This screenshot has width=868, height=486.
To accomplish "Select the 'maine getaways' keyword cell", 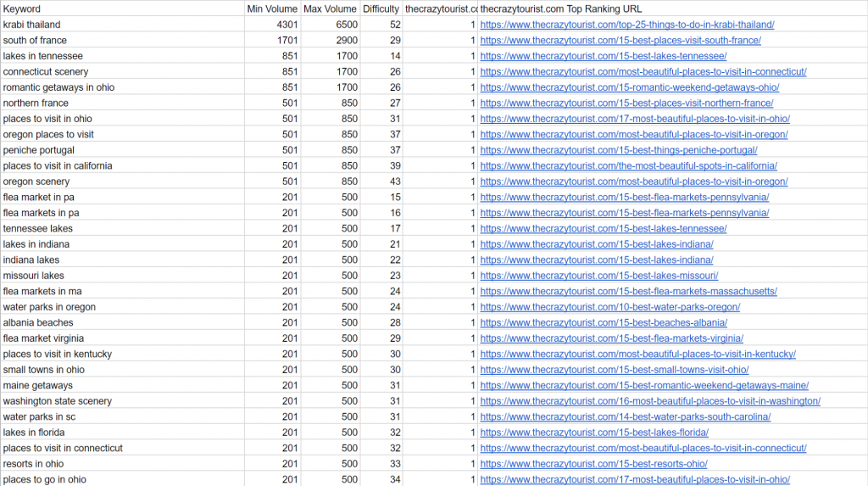I will click(x=122, y=386).
